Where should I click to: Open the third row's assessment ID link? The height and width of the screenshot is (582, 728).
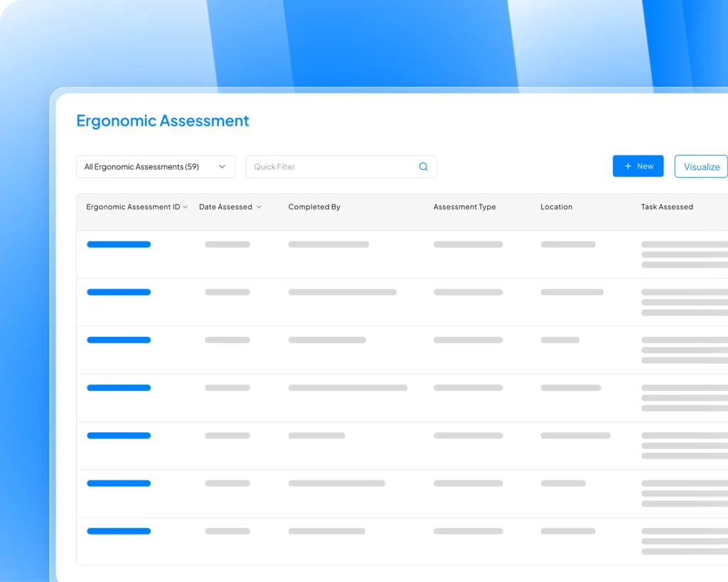(x=118, y=340)
